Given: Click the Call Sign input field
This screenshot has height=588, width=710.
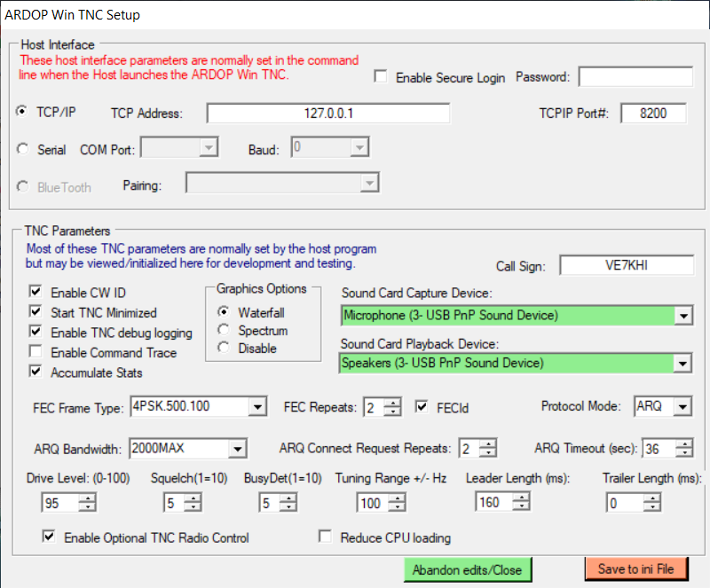Looking at the screenshot, I should click(x=626, y=266).
